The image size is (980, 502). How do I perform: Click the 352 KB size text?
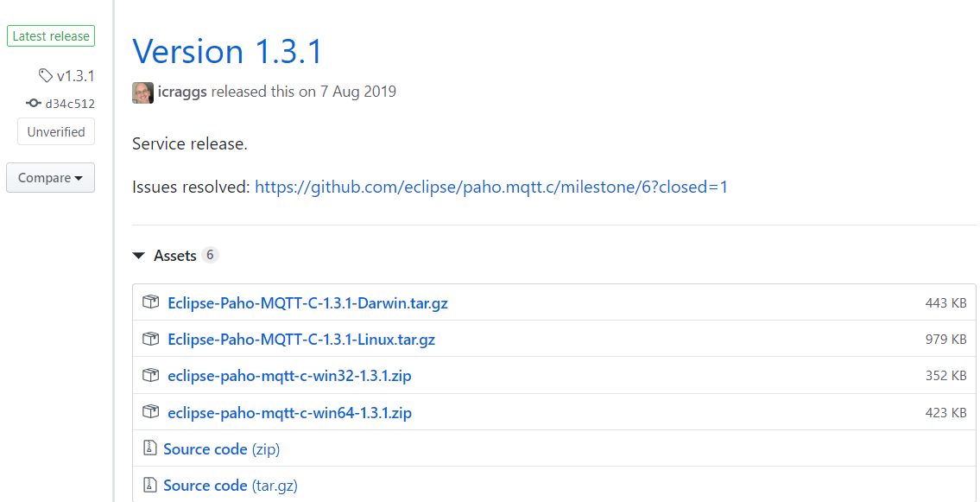pos(946,377)
